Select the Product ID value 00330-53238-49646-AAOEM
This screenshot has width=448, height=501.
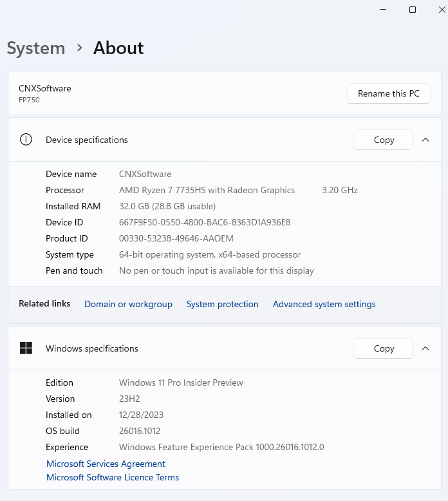176,238
